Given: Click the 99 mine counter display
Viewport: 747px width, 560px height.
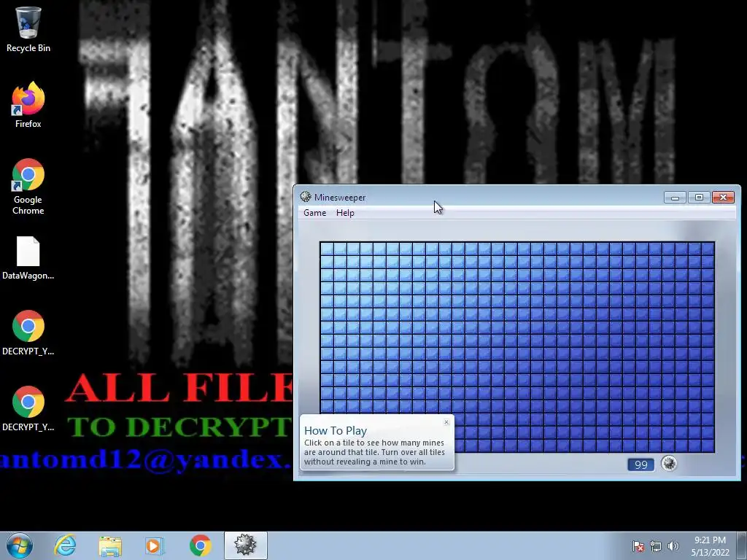Looking at the screenshot, I should tap(640, 464).
